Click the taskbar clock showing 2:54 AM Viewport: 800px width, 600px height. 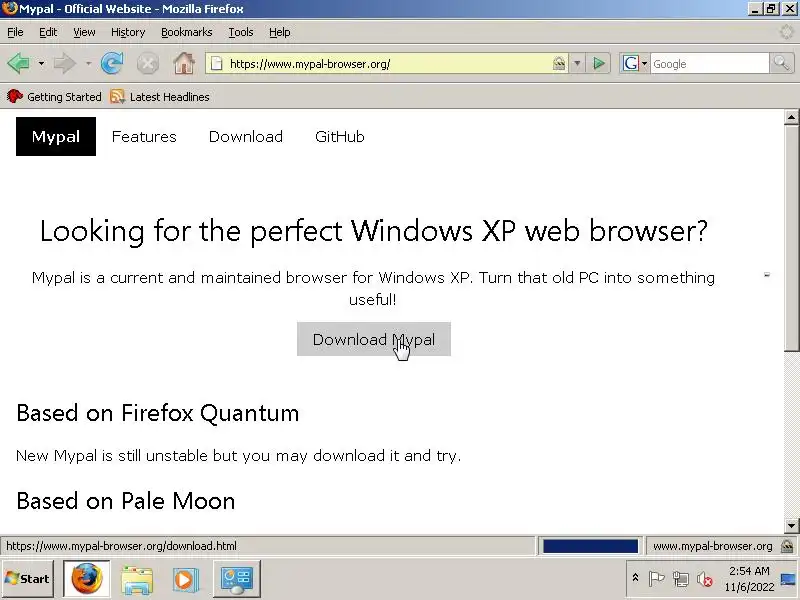click(749, 579)
